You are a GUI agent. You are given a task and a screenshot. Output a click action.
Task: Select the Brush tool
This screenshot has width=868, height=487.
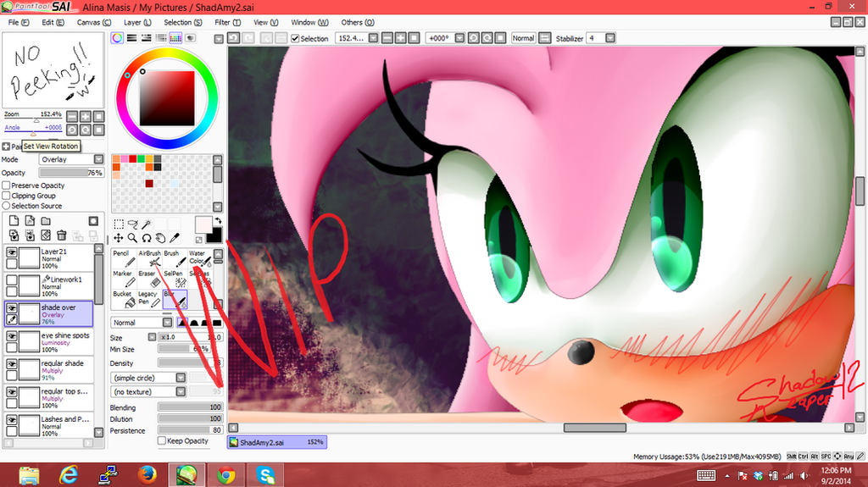click(175, 258)
